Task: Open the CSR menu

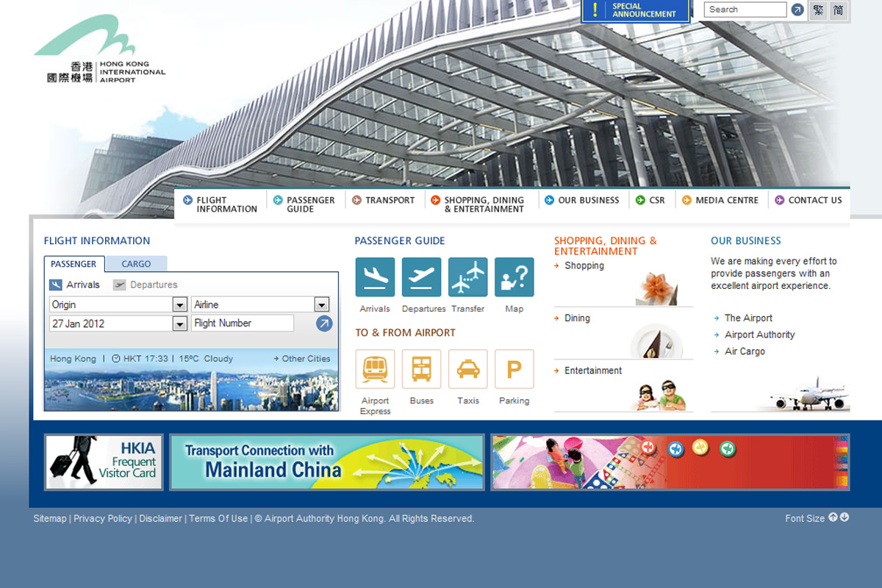Action: (650, 200)
